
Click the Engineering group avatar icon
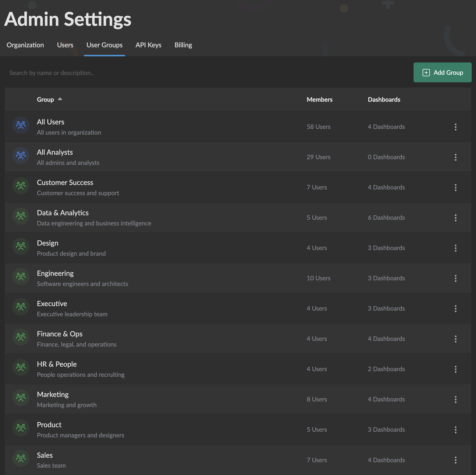21,277
